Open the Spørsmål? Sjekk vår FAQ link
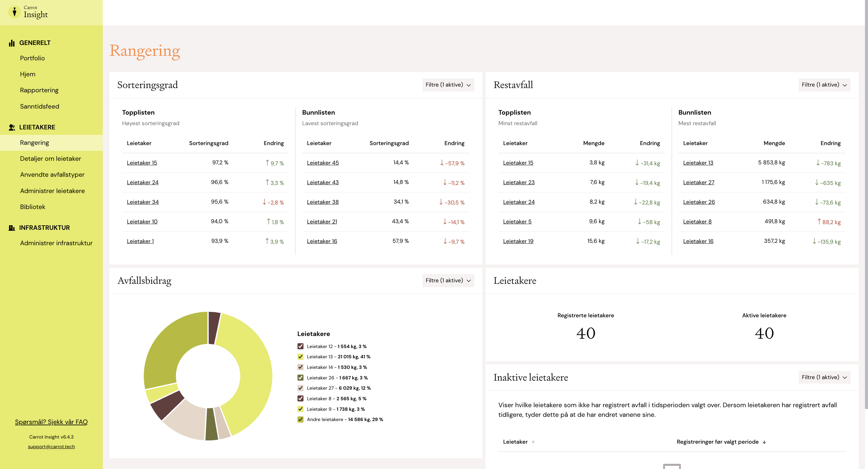 pos(51,422)
